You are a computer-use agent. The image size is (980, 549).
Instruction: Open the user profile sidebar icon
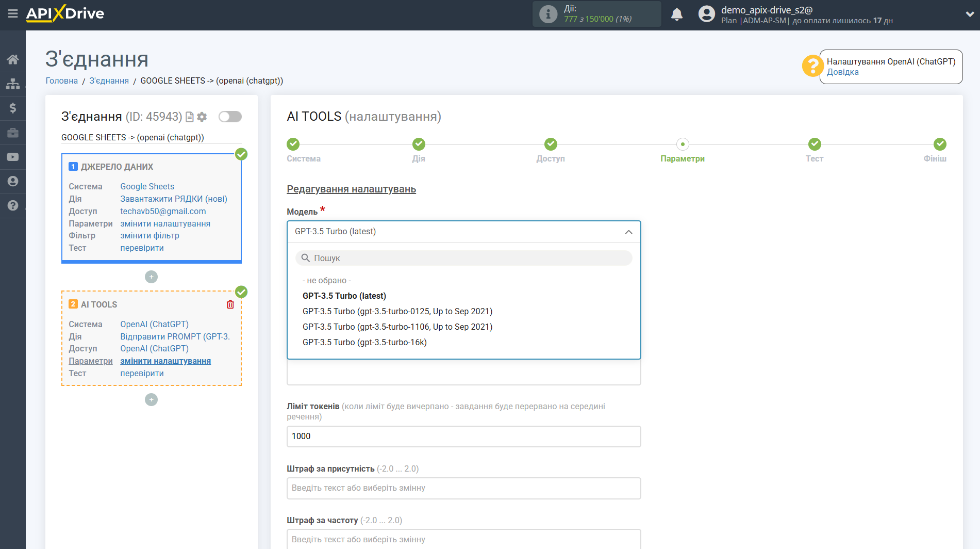click(12, 181)
